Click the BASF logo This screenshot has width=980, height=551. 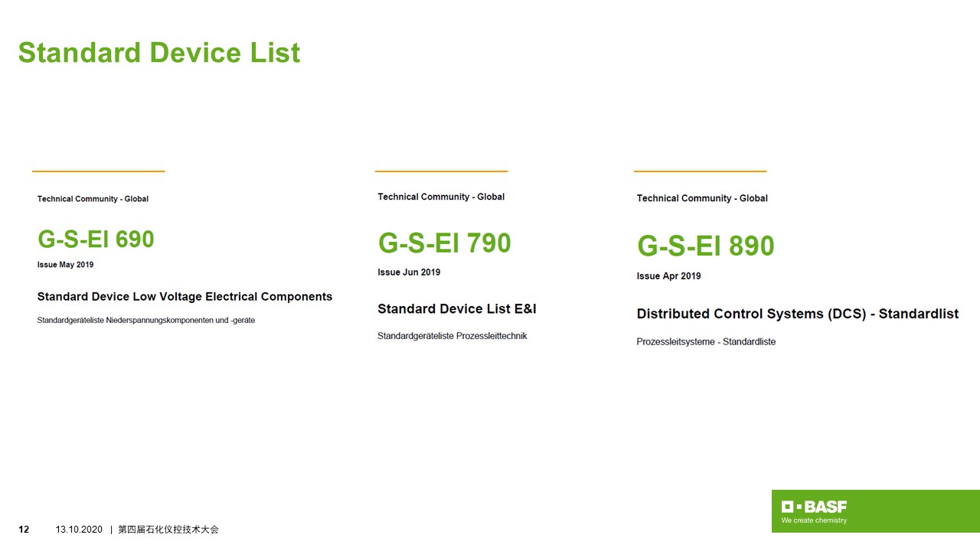tap(814, 507)
